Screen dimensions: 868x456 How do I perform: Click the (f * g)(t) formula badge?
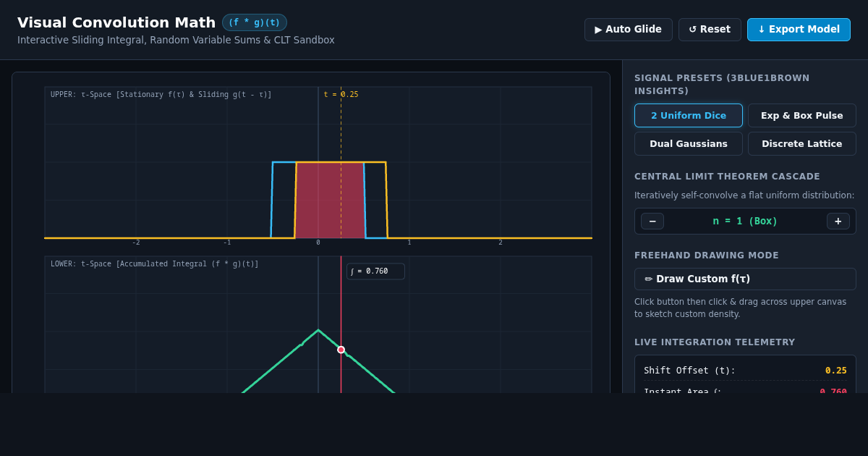[255, 22]
